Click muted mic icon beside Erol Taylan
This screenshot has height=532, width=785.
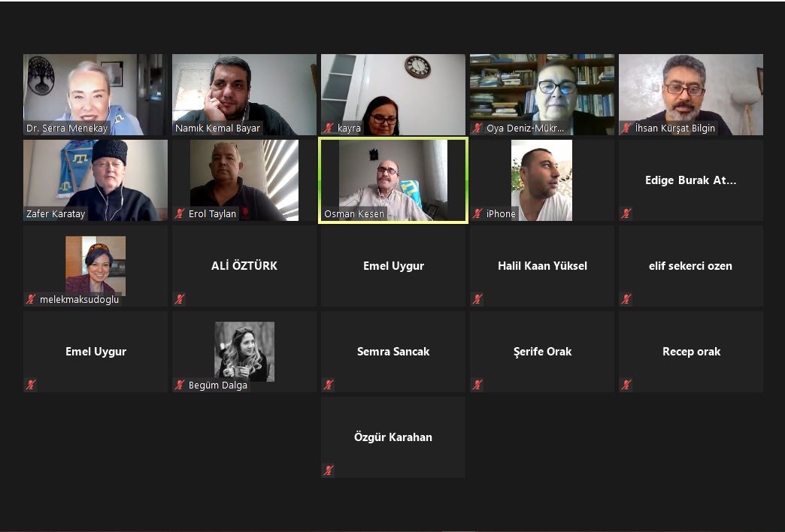point(179,213)
